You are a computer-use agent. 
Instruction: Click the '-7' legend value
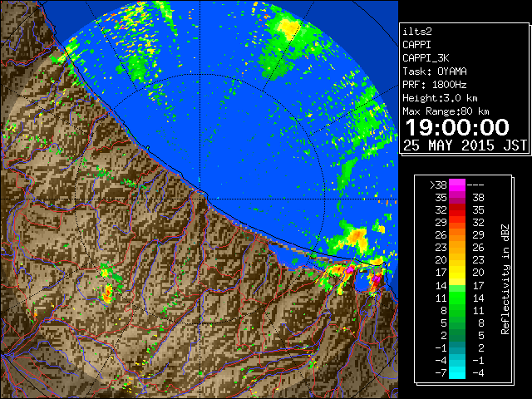click(x=441, y=373)
